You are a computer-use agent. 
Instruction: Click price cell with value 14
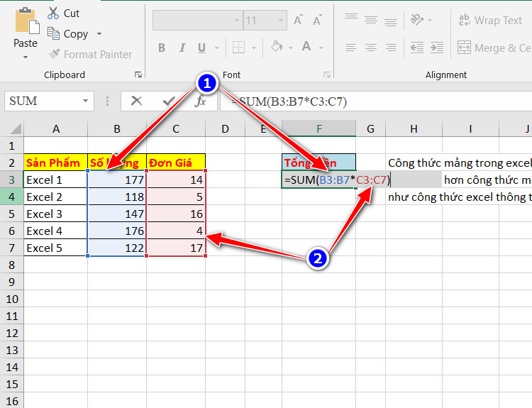(176, 180)
